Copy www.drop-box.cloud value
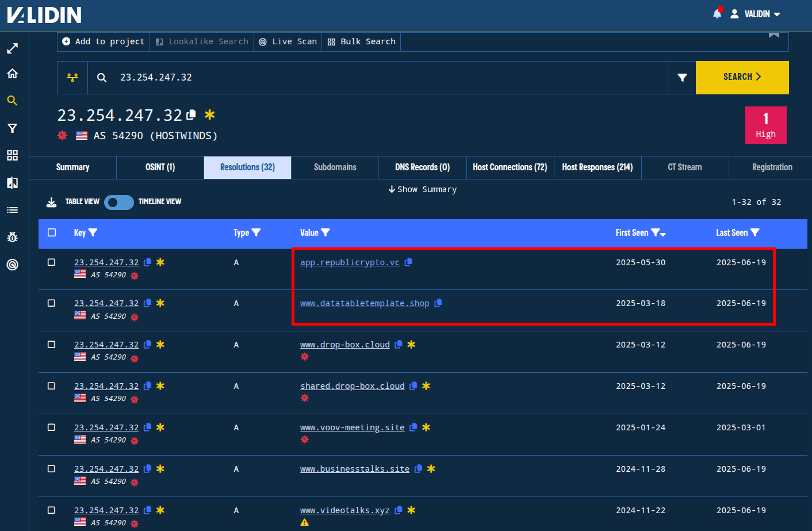Image resolution: width=812 pixels, height=531 pixels. point(399,345)
